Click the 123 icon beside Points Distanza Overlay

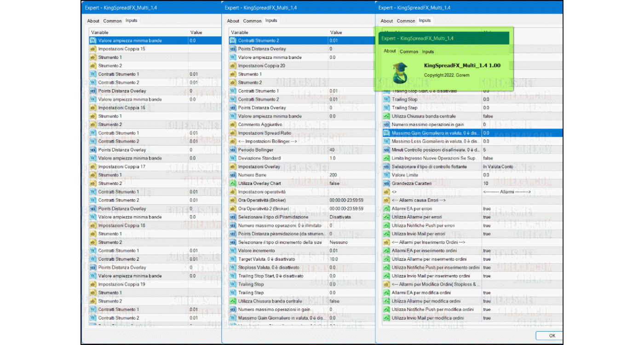232,49
